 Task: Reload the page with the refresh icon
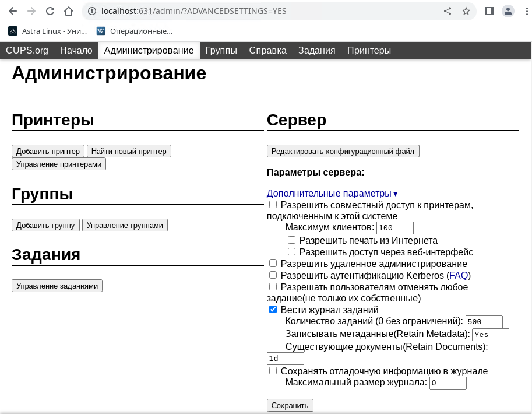point(50,11)
